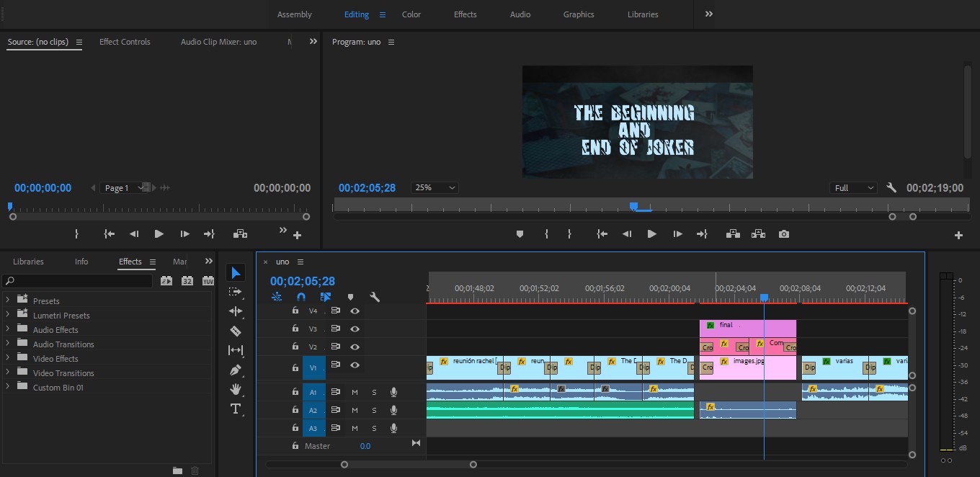980x477 pixels.
Task: Toggle V1 track output eye
Action: coord(355,365)
